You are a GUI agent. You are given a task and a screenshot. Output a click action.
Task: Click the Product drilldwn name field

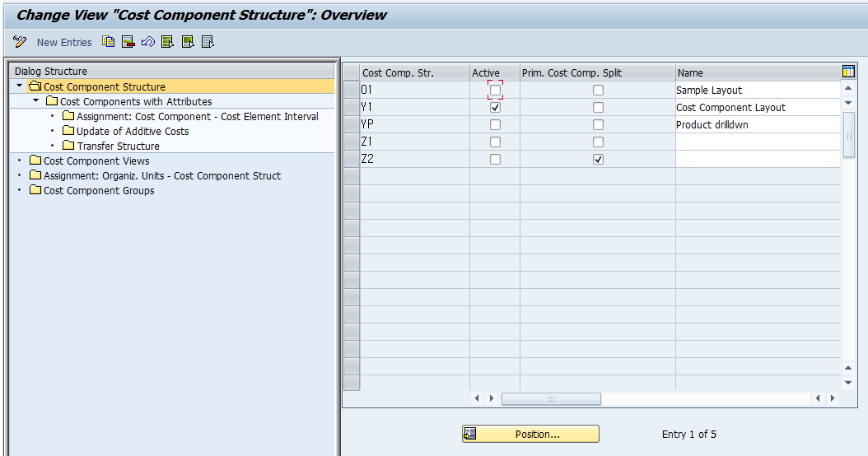pos(758,124)
